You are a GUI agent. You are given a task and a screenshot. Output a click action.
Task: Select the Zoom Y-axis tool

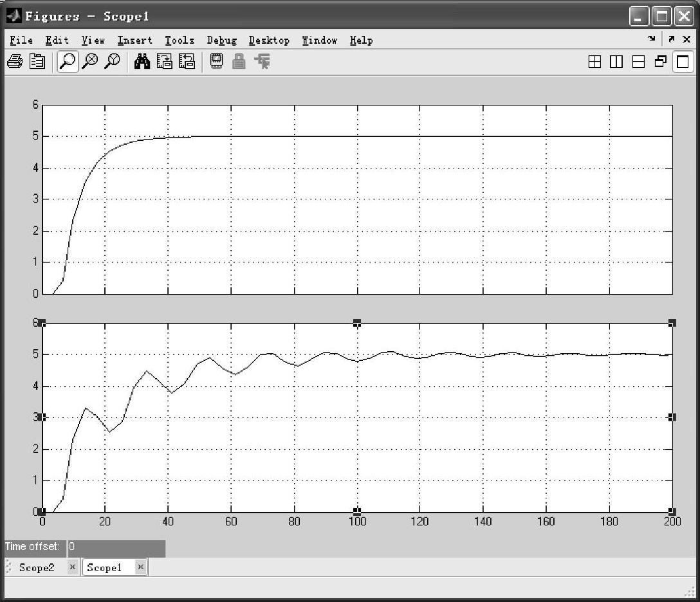113,62
